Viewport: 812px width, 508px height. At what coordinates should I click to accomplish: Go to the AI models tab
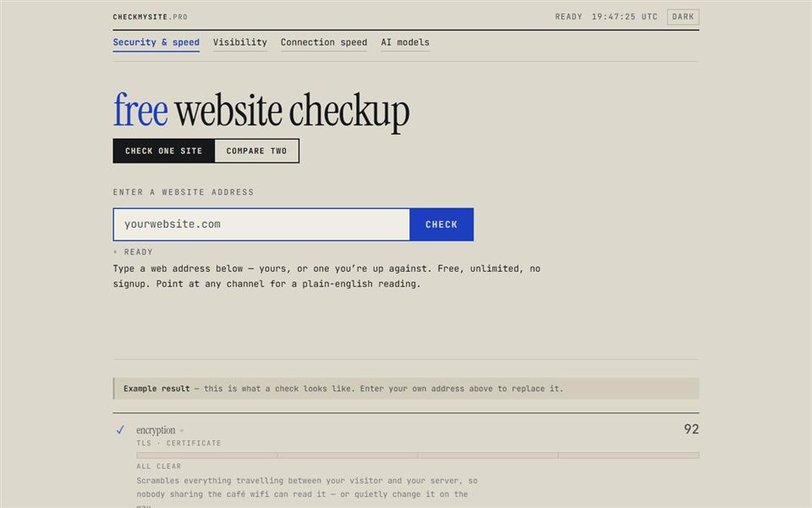405,42
